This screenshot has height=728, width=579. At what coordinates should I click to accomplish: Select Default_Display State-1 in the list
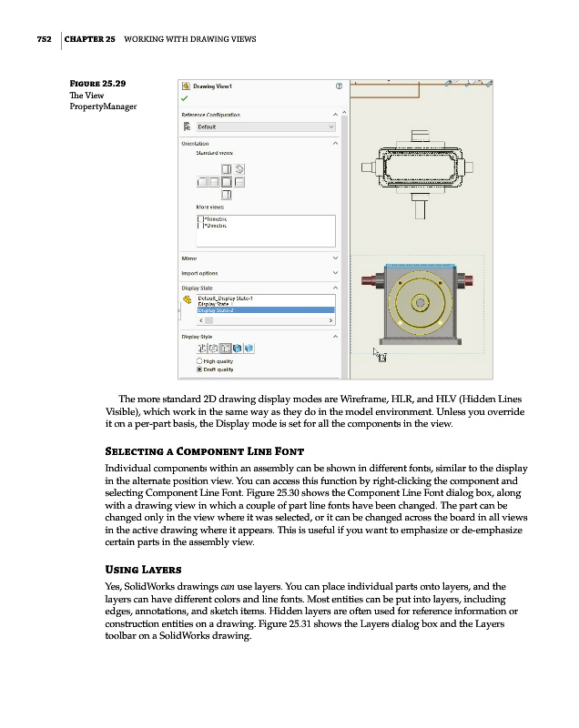(x=225, y=298)
